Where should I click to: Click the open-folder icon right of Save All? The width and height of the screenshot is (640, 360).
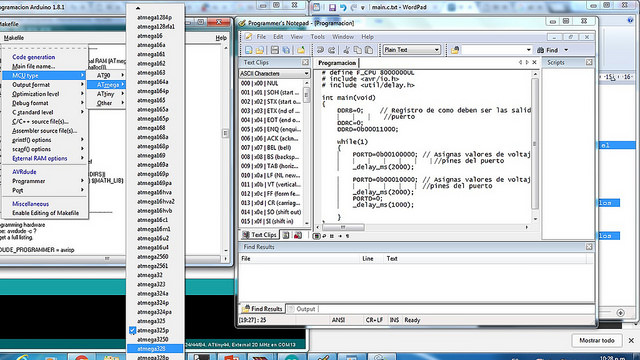point(301,50)
